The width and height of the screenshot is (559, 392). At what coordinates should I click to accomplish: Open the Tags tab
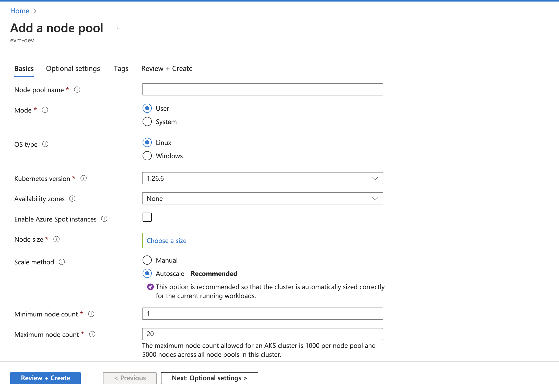tap(121, 69)
